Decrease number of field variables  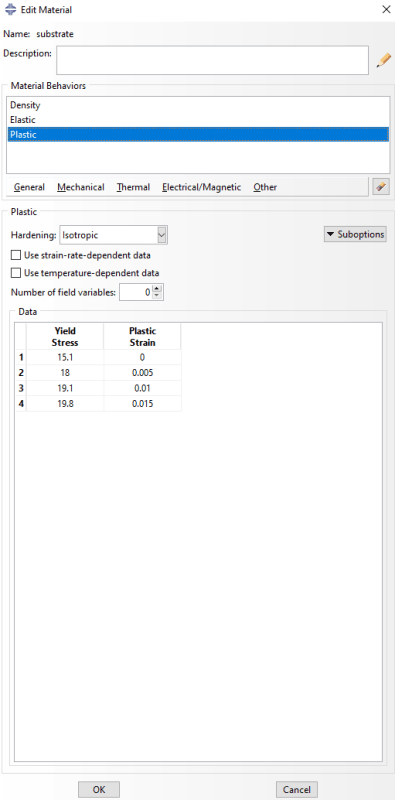[157, 296]
